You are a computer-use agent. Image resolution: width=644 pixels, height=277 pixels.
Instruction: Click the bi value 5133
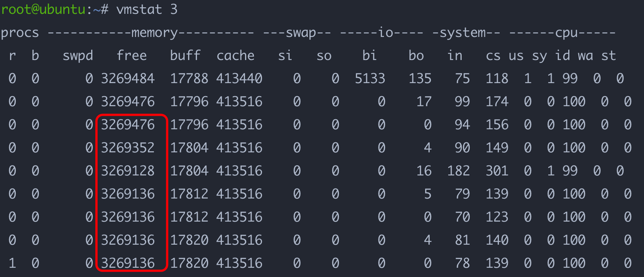click(370, 79)
